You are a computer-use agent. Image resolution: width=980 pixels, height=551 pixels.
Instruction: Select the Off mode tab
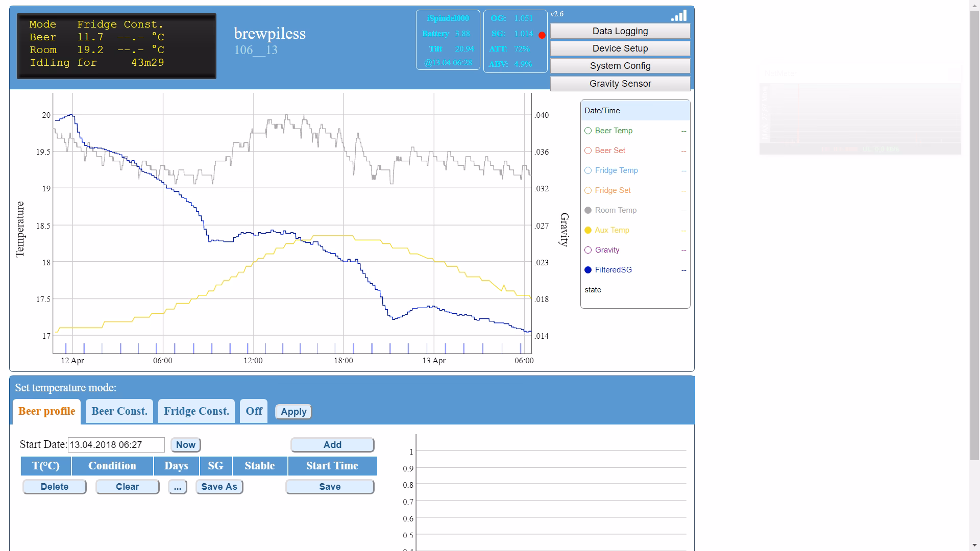254,411
